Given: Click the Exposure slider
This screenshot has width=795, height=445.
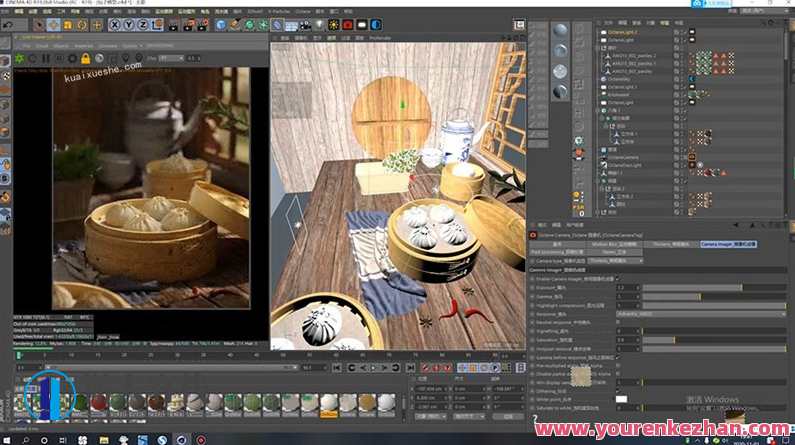Looking at the screenshot, I should (x=714, y=287).
